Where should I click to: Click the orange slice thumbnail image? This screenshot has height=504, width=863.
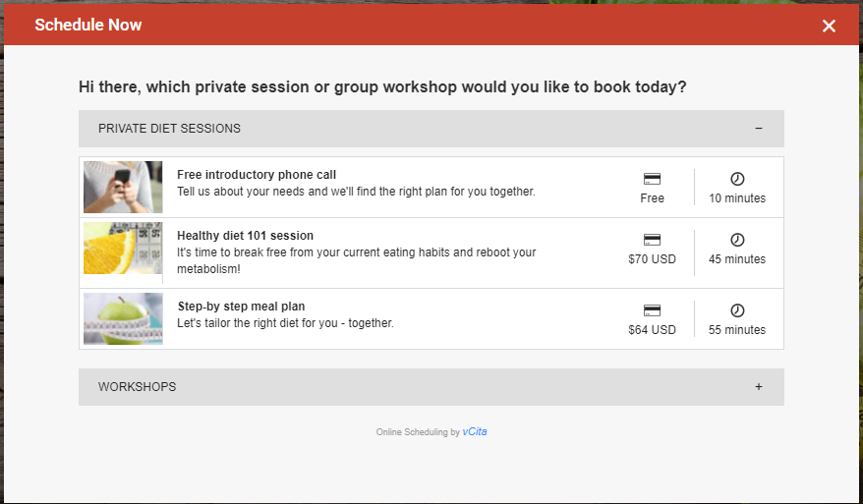point(123,249)
